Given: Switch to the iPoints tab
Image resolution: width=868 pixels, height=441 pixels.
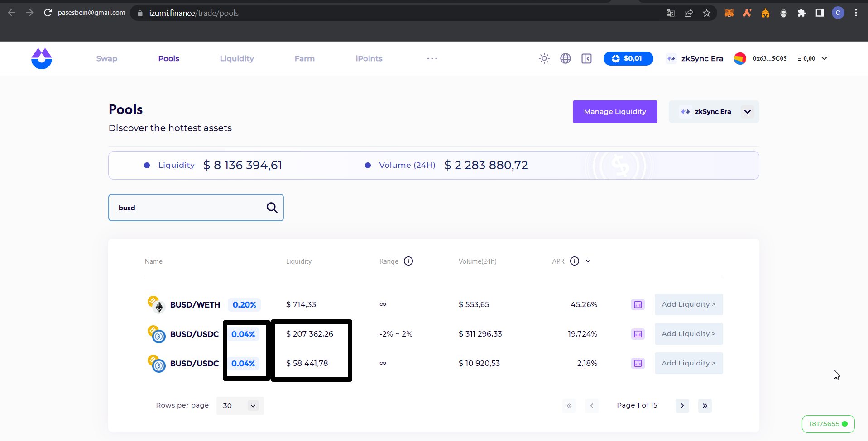Looking at the screenshot, I should click(x=369, y=58).
